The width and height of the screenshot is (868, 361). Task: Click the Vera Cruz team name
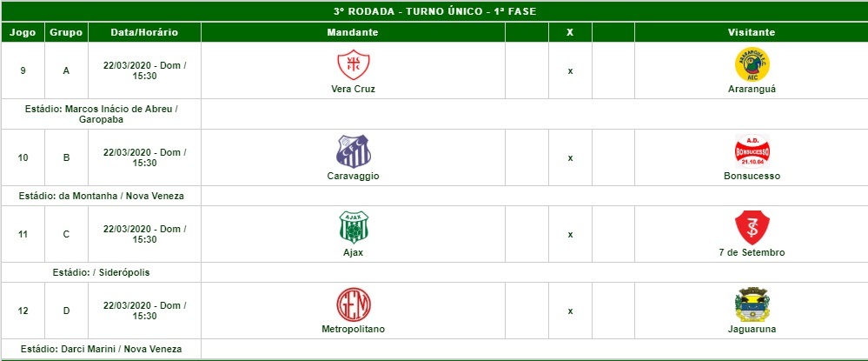[353, 89]
